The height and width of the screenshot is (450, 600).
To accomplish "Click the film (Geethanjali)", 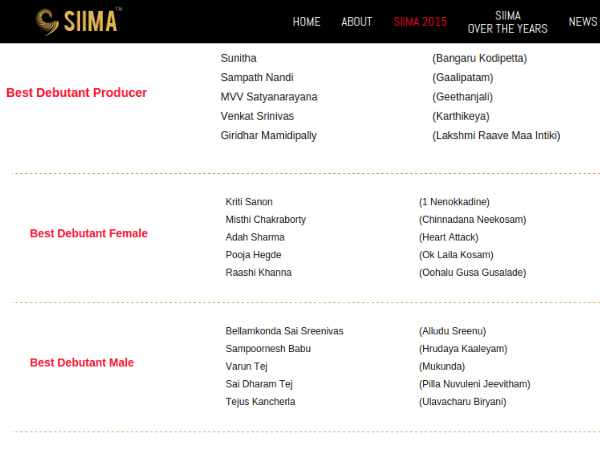I will click(462, 97).
